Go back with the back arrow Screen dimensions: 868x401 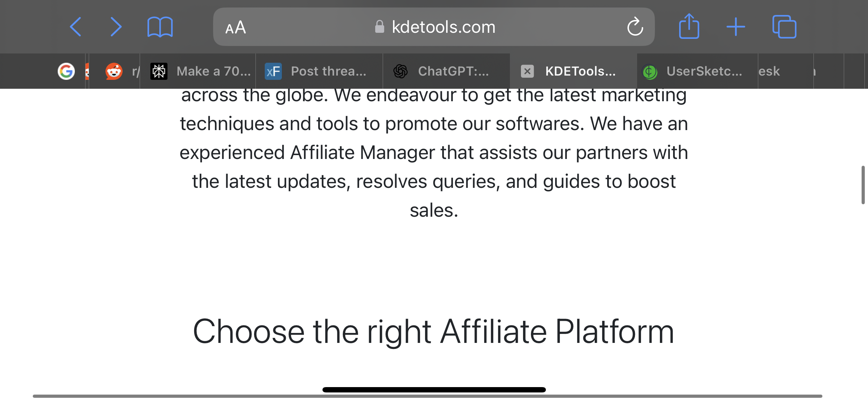point(76,27)
